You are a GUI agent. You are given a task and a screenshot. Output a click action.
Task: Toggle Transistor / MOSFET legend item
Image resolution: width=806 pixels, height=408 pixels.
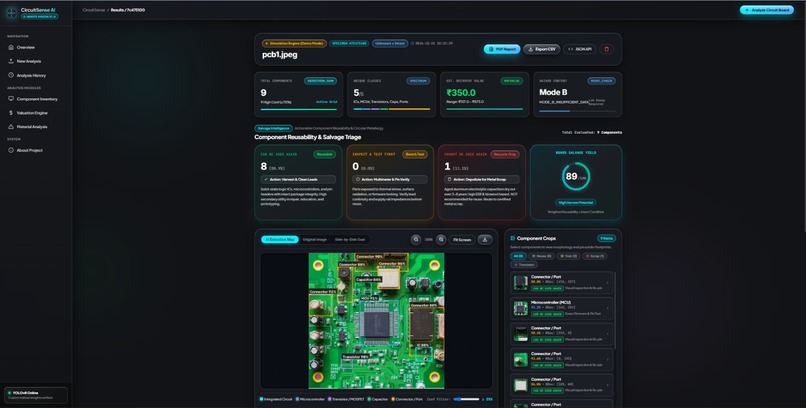tap(346, 399)
